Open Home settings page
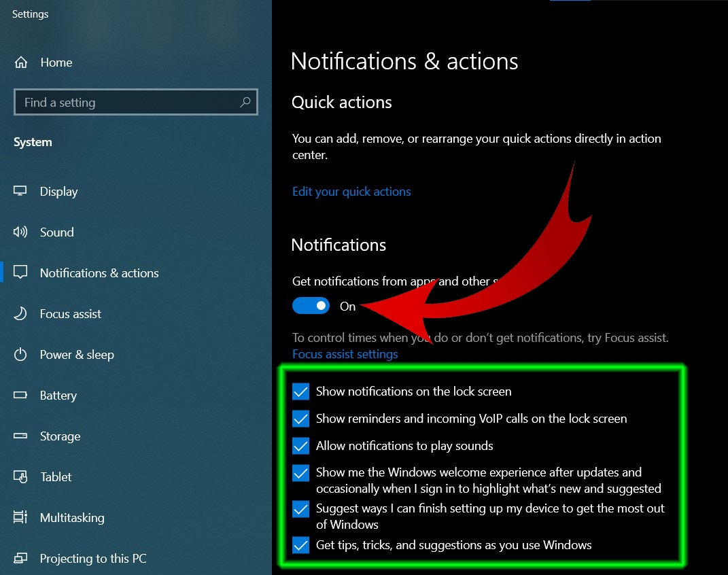This screenshot has height=575, width=728. click(56, 63)
